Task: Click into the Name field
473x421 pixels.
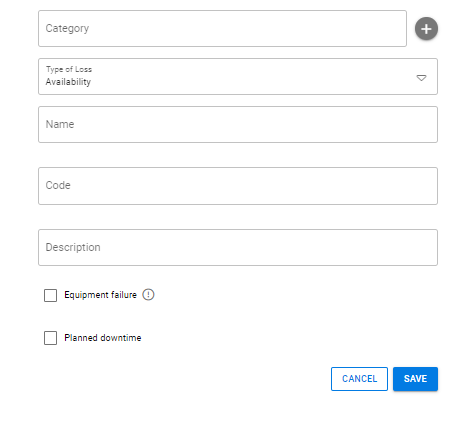Action: tap(238, 125)
